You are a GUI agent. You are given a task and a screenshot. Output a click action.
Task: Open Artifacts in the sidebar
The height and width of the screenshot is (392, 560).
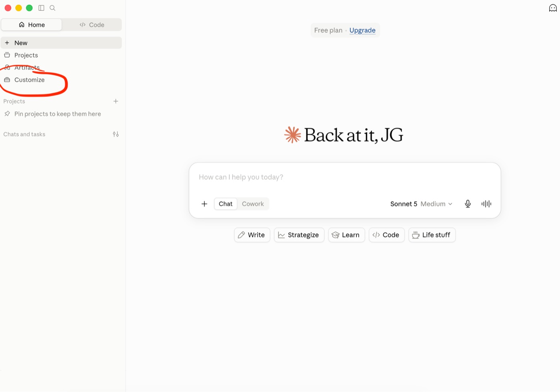61,68
